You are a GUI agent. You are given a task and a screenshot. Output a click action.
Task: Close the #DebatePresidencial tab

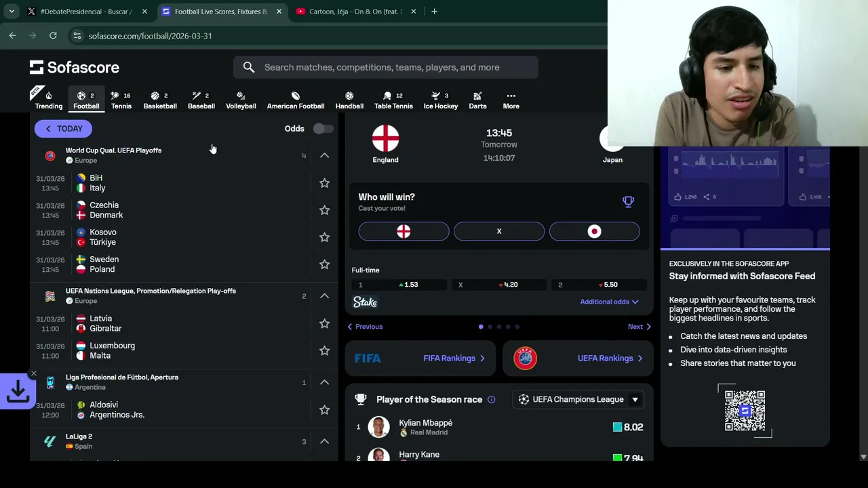click(144, 12)
